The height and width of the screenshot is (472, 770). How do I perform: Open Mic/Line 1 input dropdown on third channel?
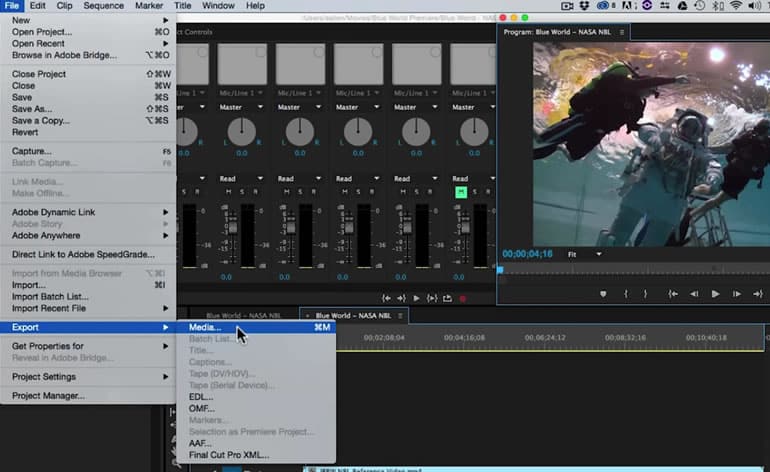click(300, 93)
